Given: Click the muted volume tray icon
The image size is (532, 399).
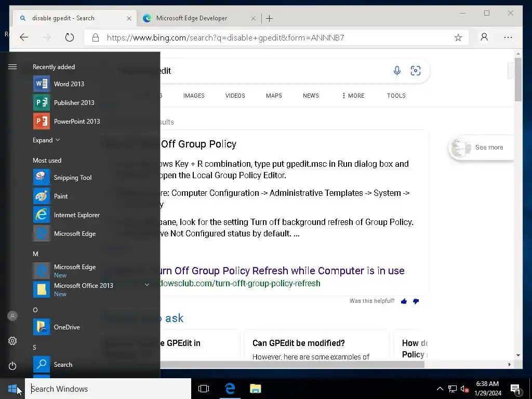Looking at the screenshot, I should click(465, 389).
